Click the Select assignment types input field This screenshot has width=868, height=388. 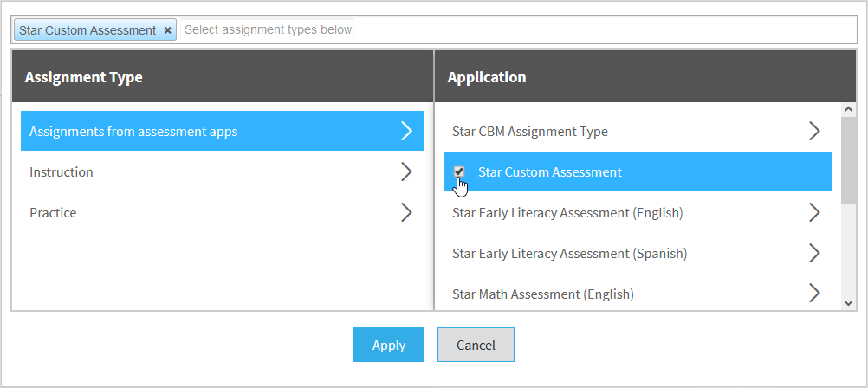(268, 30)
